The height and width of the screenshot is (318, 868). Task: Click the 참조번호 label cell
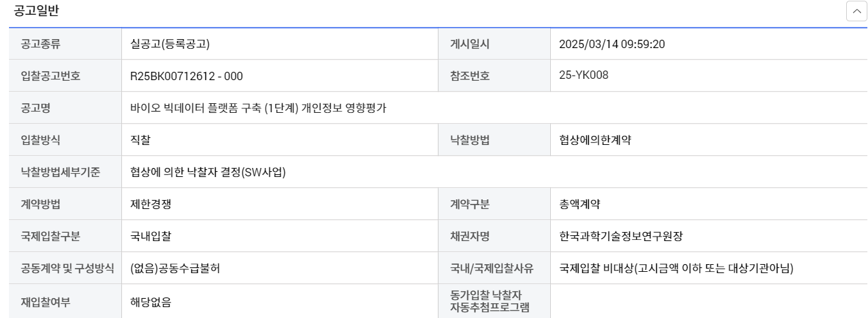tap(494, 76)
